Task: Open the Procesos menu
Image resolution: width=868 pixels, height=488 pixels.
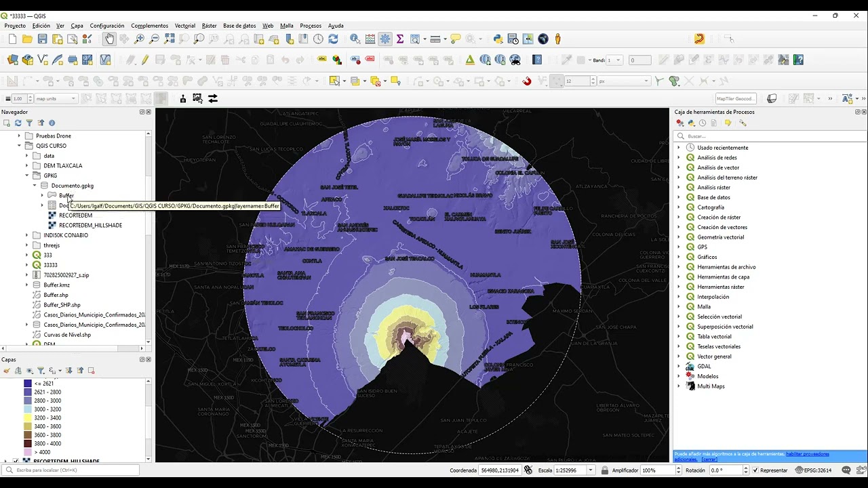Action: pos(311,26)
